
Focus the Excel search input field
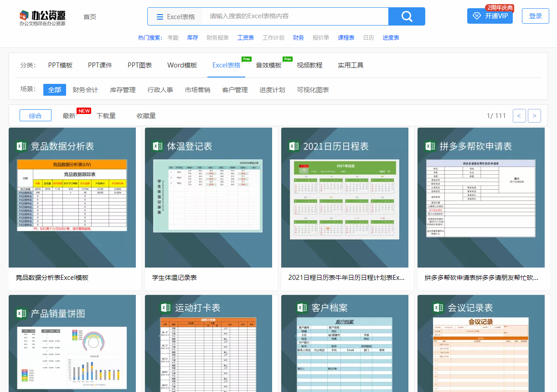295,16
